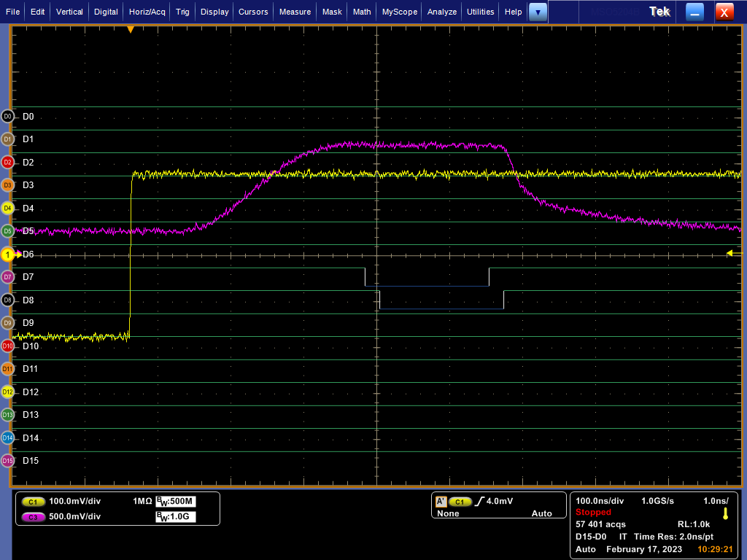Image resolution: width=747 pixels, height=560 pixels.
Task: Select the blue D14 channel badge
Action: pos(8,437)
